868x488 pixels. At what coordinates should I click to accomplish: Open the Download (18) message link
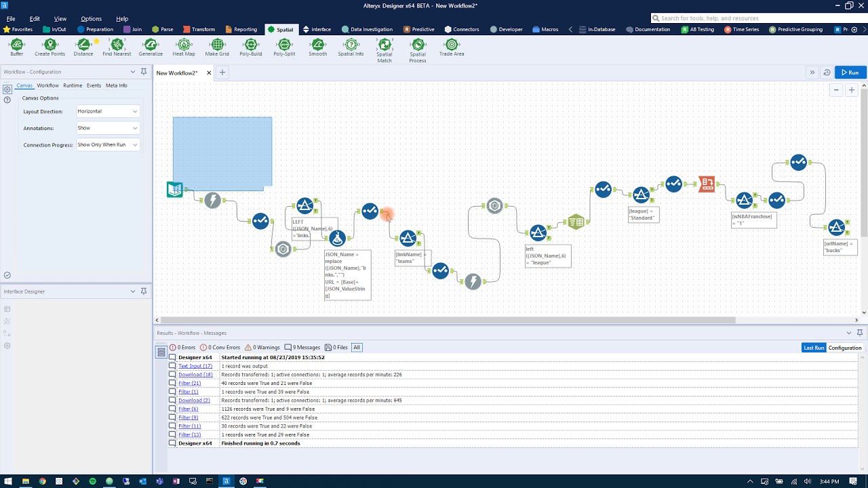(x=195, y=375)
